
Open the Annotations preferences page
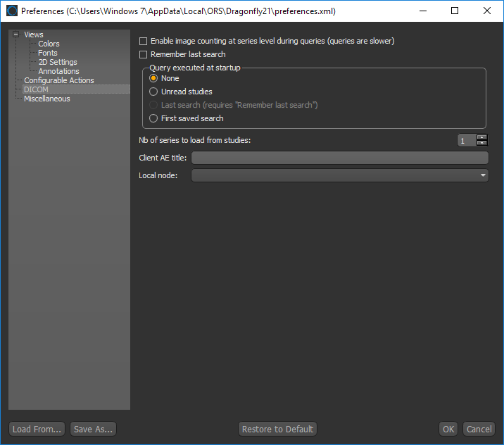tap(58, 71)
